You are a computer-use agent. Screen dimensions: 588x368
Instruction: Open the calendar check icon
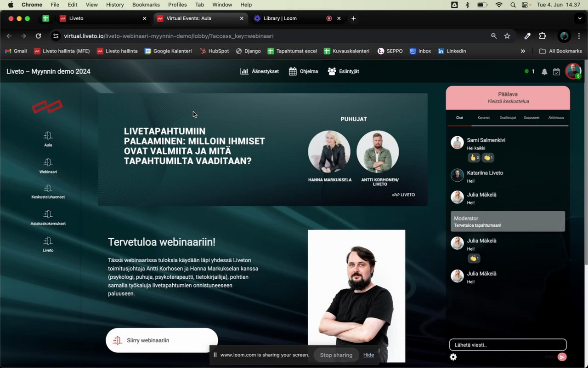(x=556, y=72)
